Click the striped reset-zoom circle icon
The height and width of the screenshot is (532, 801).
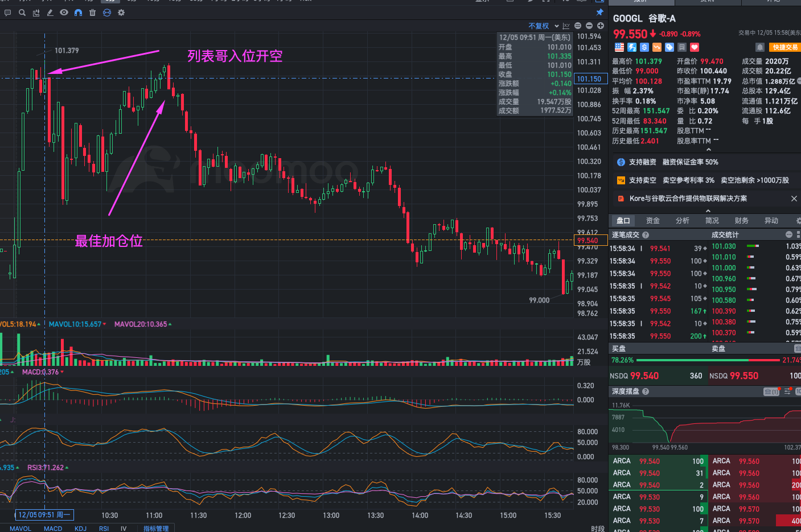(x=578, y=26)
